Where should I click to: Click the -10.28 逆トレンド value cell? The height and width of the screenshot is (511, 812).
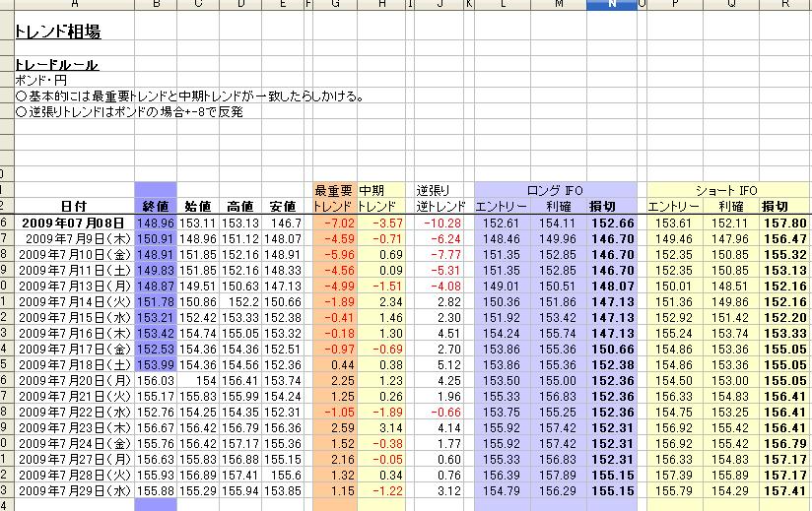tap(436, 224)
